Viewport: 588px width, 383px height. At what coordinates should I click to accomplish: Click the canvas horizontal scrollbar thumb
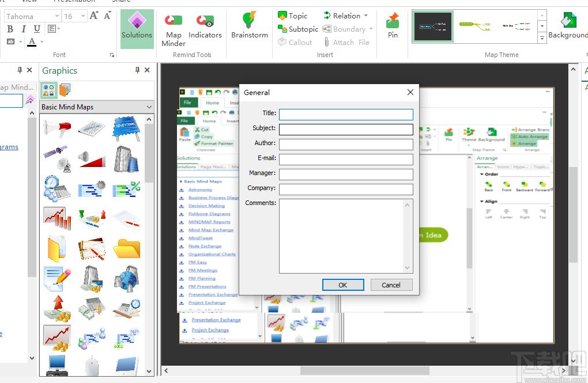click(x=364, y=371)
